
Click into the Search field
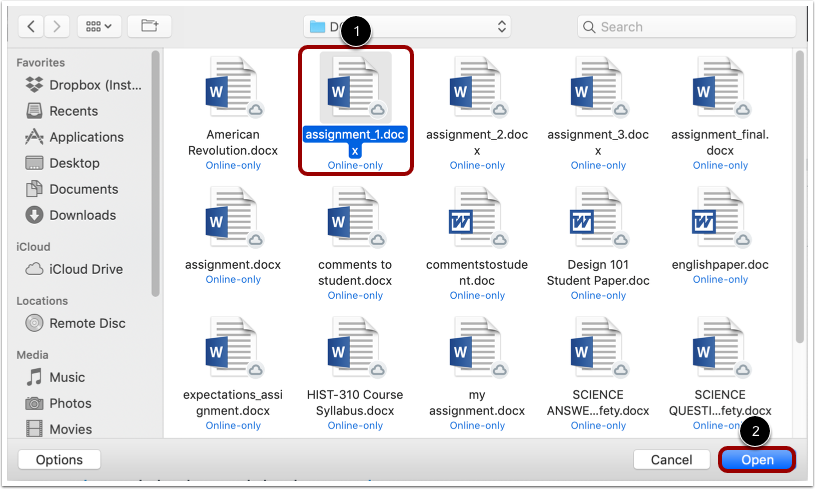pos(686,27)
